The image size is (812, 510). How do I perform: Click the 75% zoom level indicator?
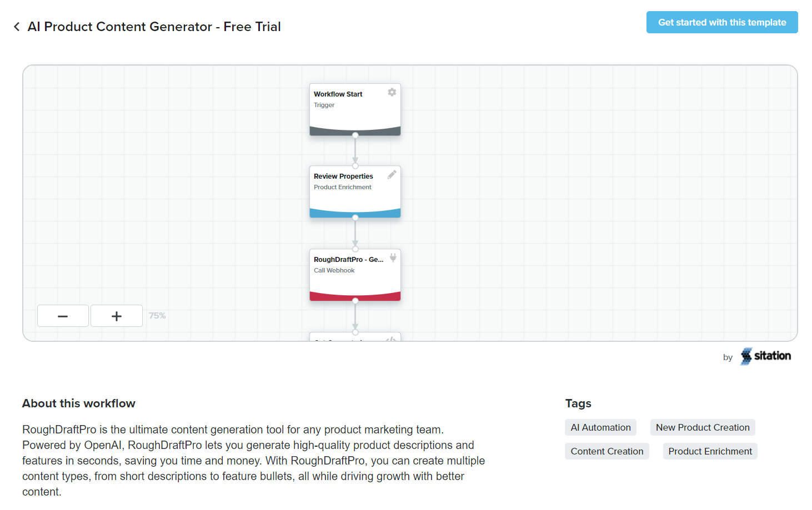point(157,315)
